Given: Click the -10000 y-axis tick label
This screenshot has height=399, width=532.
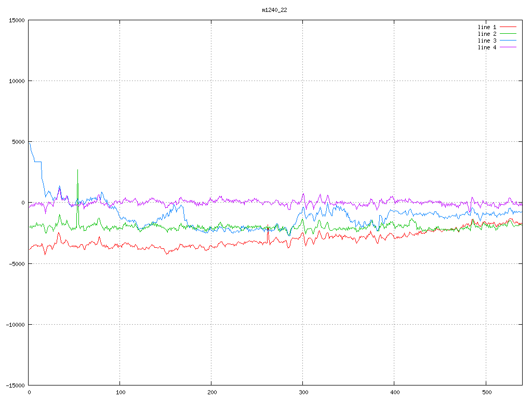Looking at the screenshot, I should (15, 324).
